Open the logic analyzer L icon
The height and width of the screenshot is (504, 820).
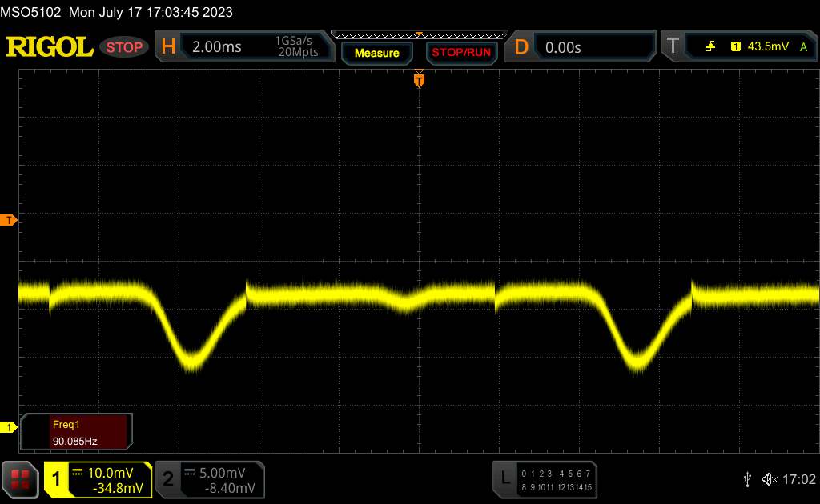click(504, 478)
